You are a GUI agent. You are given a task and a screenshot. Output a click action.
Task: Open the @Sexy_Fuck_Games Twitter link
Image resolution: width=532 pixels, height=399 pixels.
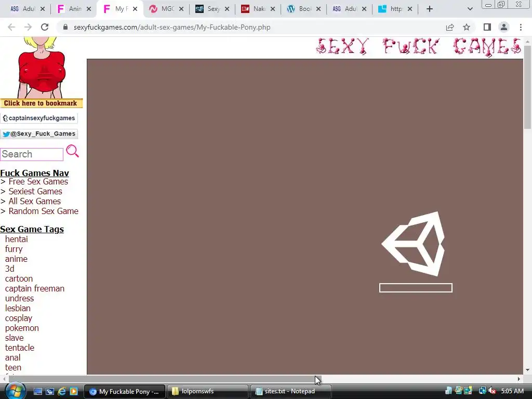tap(38, 134)
